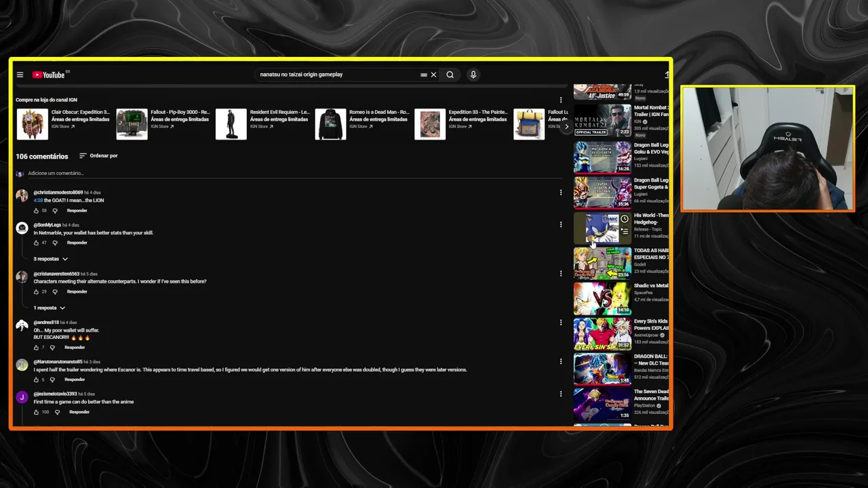The image size is (868, 488).
Task: Open the on-screen keyboard in search box
Action: 424,75
